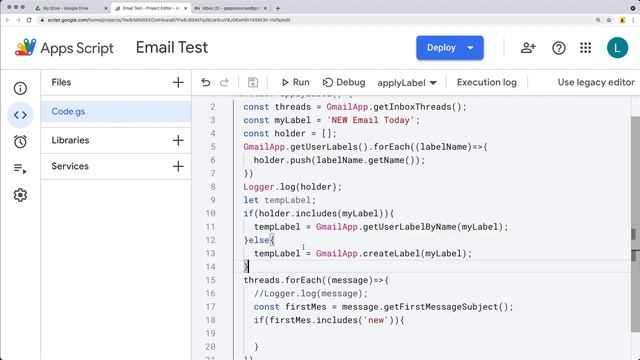Add a service with Services plus icon
The height and width of the screenshot is (360, 640).
(x=178, y=167)
